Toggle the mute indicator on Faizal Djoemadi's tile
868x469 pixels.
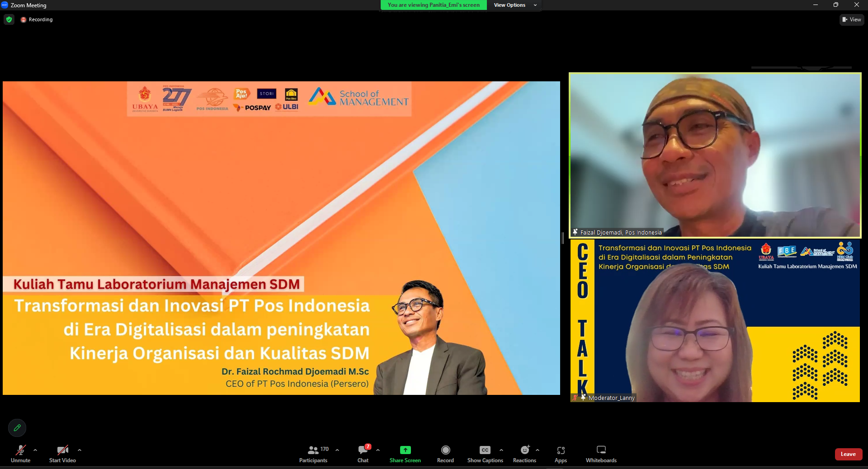point(575,233)
